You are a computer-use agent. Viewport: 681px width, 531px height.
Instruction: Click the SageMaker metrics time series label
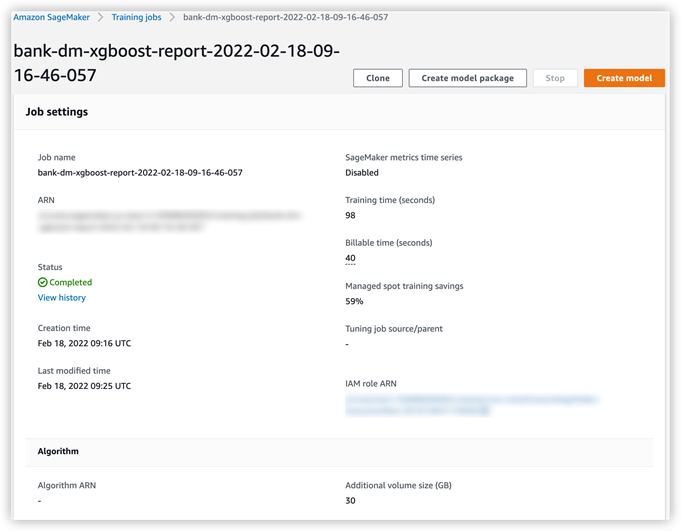[403, 158]
